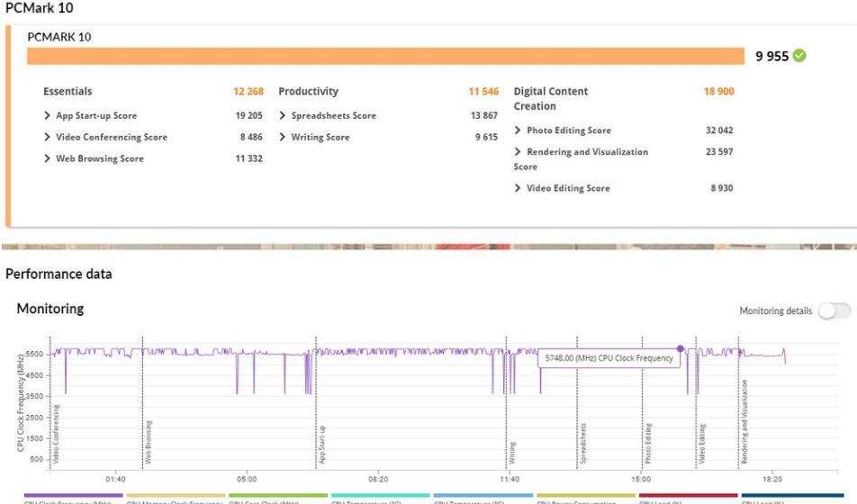Screen dimensions: 857x504
Task: Click the purple data point on the graph
Action: pyautogui.click(x=680, y=348)
